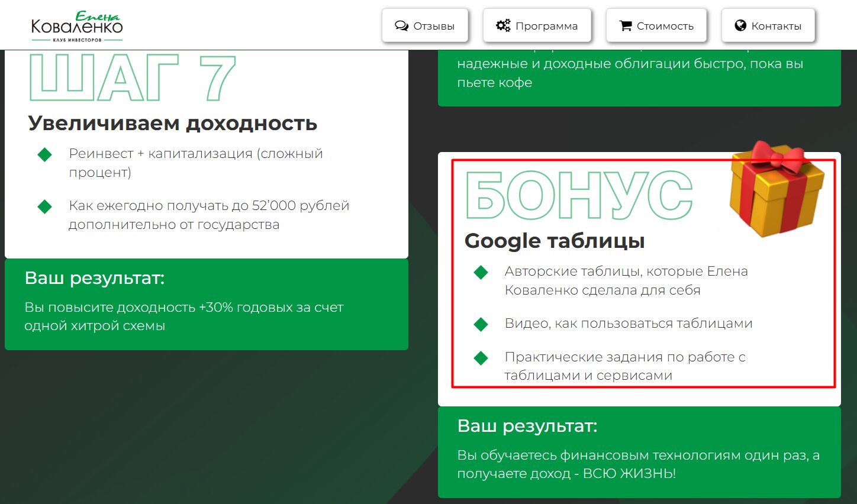This screenshot has height=504, width=857.
Task: Click the Реинвест + капитализация text
Action: (196, 163)
